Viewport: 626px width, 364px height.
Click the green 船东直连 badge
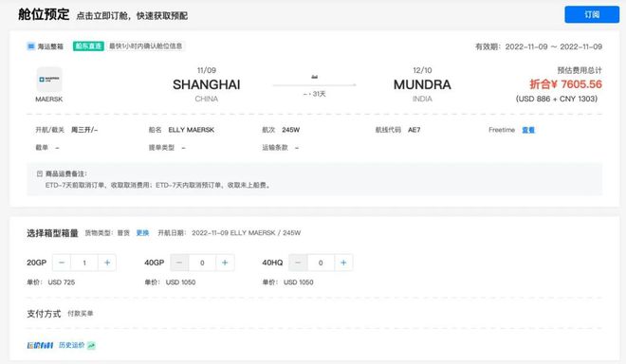[88, 46]
